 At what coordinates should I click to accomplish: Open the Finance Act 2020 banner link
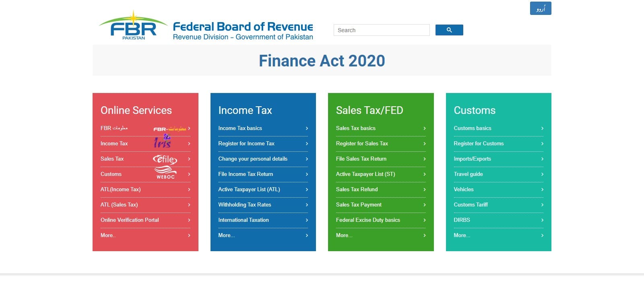(322, 61)
